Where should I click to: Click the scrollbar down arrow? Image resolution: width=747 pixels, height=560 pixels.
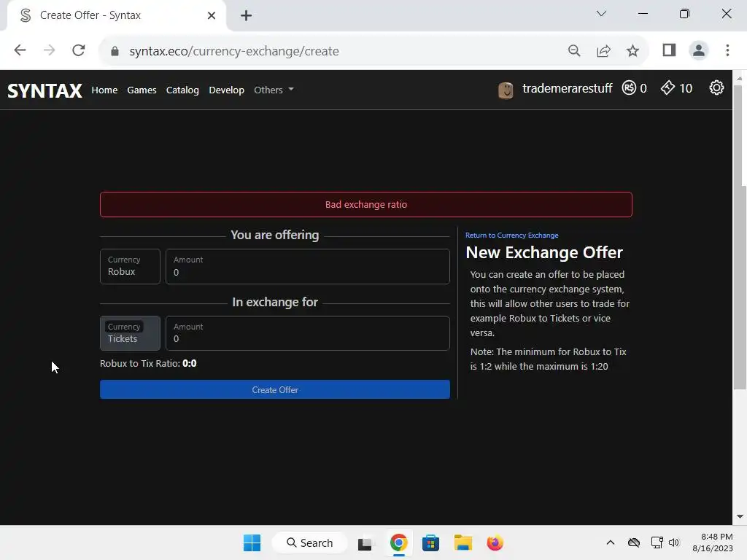click(x=740, y=517)
